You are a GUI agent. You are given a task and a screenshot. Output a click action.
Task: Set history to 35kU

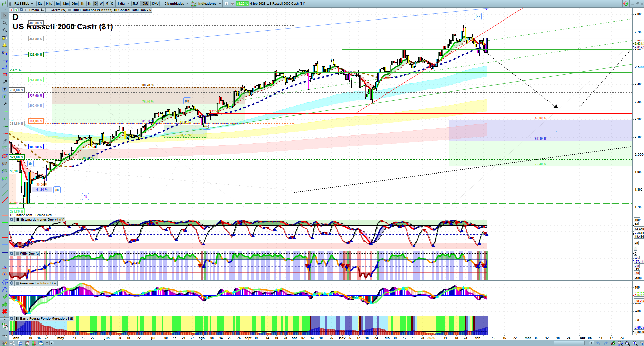coord(155,4)
